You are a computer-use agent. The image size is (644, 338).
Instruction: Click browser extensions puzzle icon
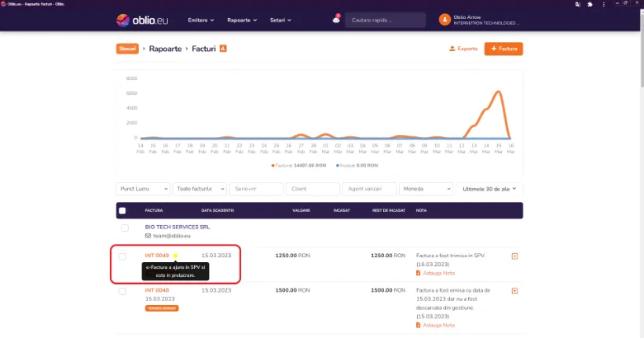590,5
